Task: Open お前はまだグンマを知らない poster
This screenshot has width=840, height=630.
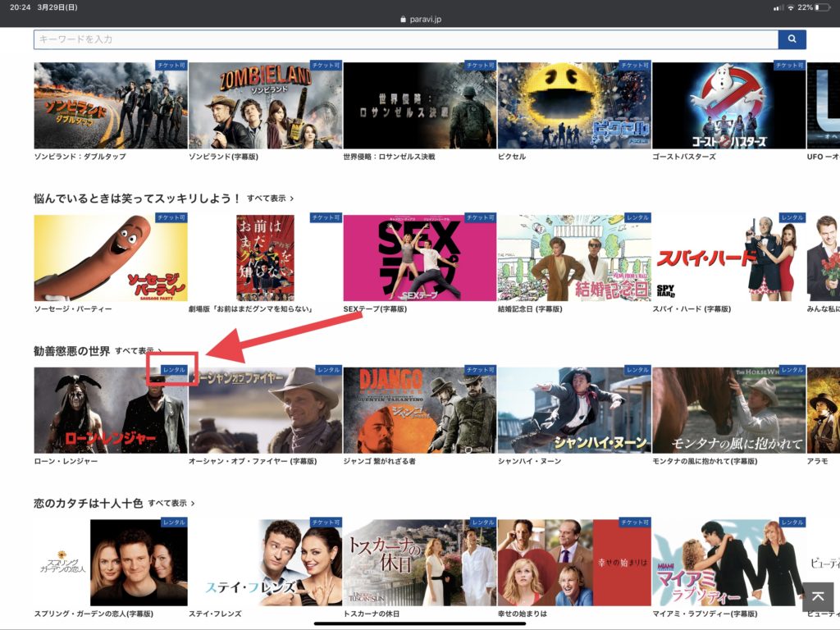Action: point(265,258)
